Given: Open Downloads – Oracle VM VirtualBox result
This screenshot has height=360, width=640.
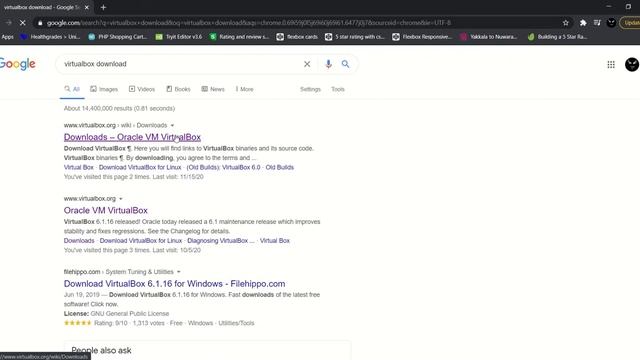Looking at the screenshot, I should (x=132, y=137).
